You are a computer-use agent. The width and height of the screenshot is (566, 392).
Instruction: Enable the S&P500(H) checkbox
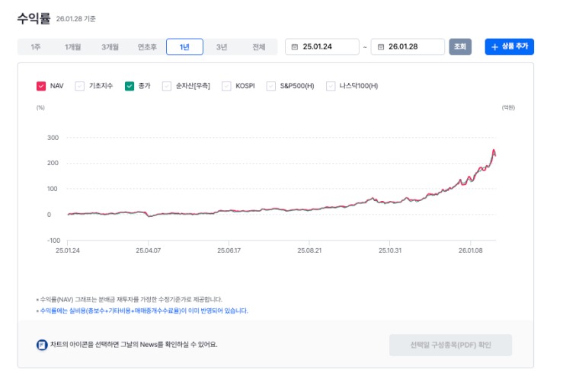point(270,86)
